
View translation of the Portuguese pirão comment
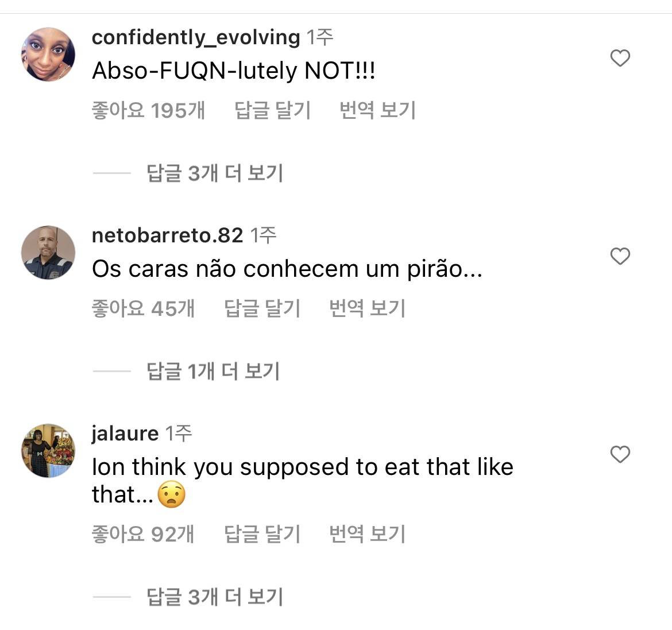(x=367, y=308)
